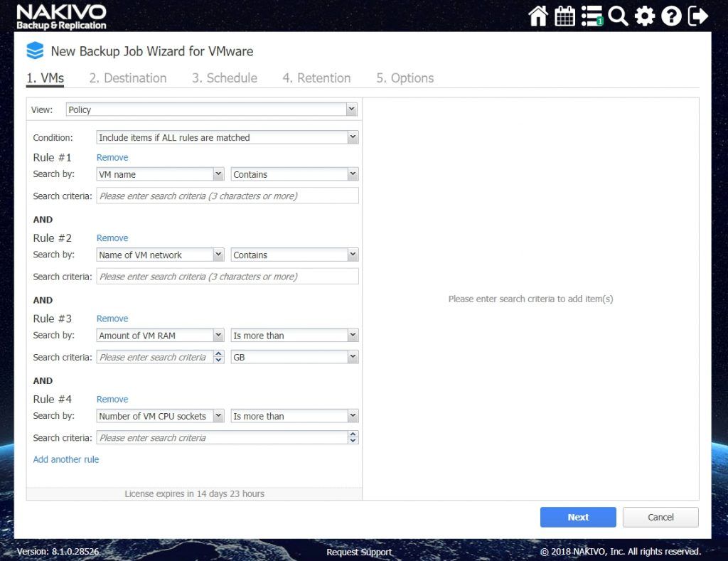This screenshot has width=728, height=561.
Task: Switch to the 5. Options step
Action: (405, 78)
